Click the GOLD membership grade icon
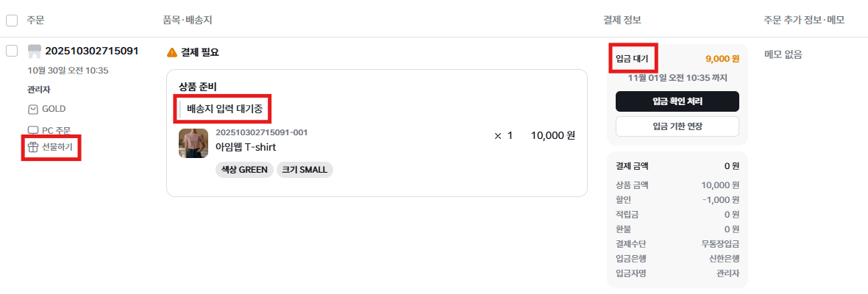This screenshot has width=868, height=294. [x=33, y=109]
